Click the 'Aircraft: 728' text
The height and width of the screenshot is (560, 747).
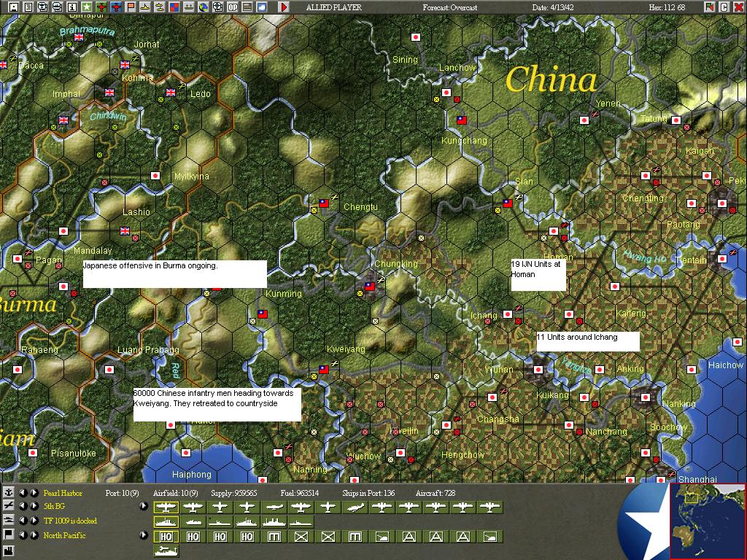tap(436, 493)
